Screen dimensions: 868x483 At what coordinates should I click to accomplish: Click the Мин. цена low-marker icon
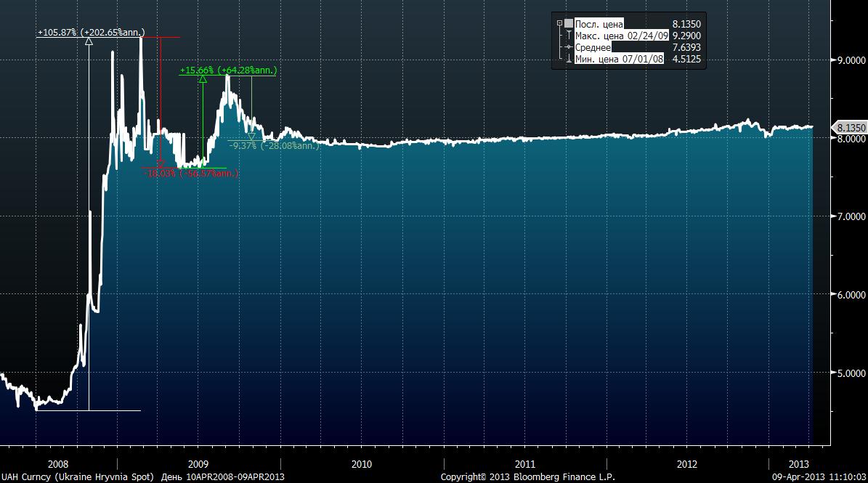coord(569,60)
